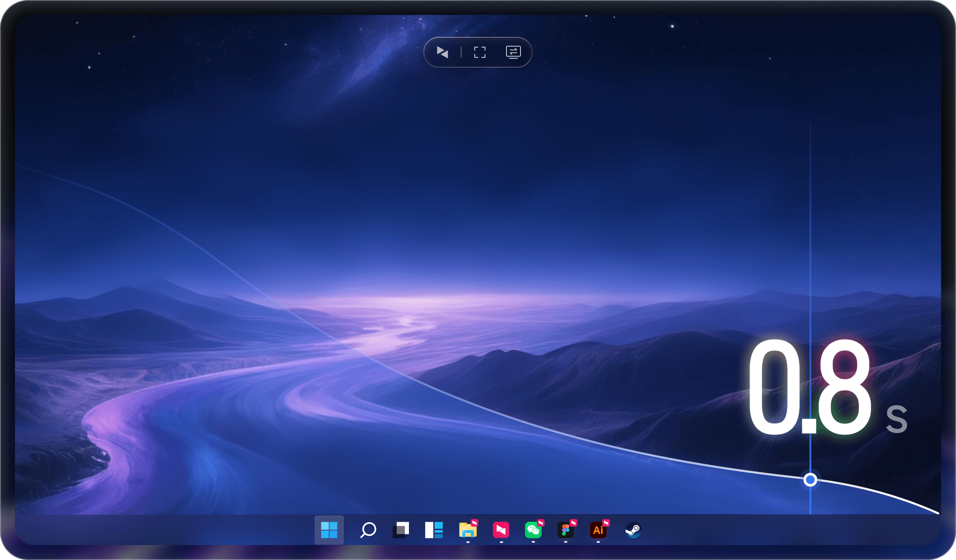Enter fullscreen using the bracket-corners icon
The width and height of the screenshot is (956, 560).
480,52
